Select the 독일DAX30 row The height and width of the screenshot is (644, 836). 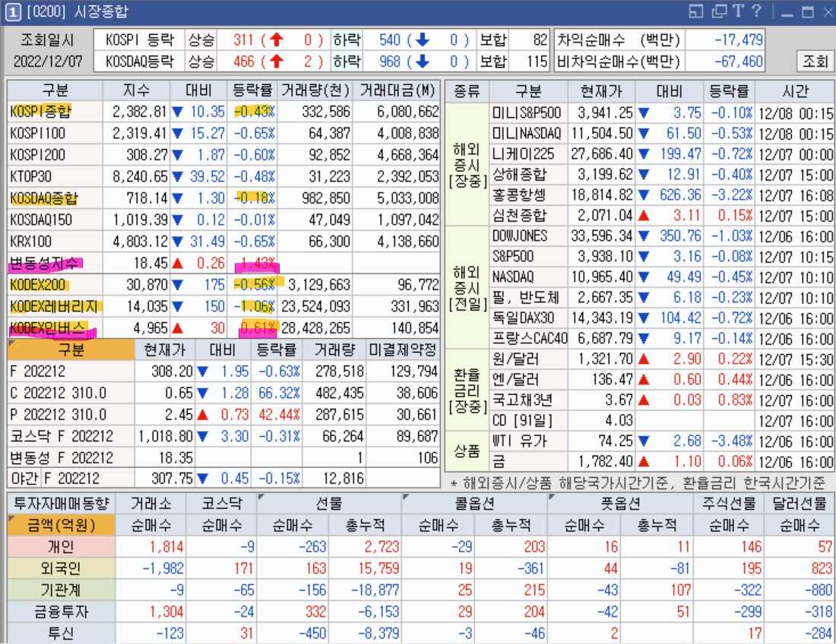click(x=662, y=318)
